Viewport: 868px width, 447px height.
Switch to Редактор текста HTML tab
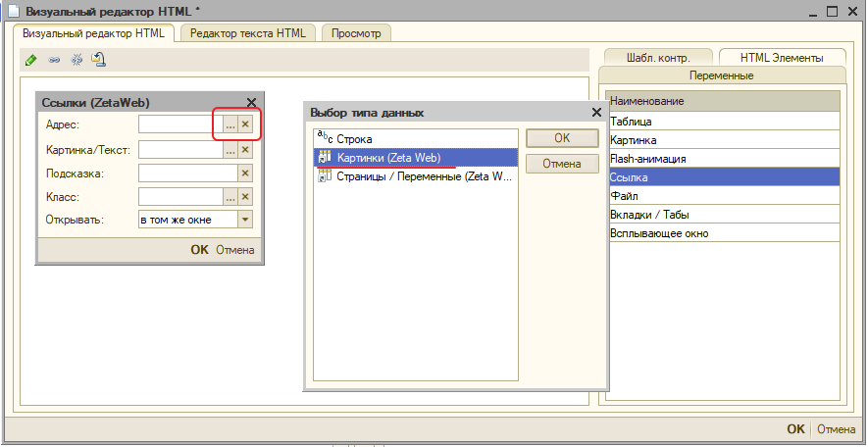(248, 33)
